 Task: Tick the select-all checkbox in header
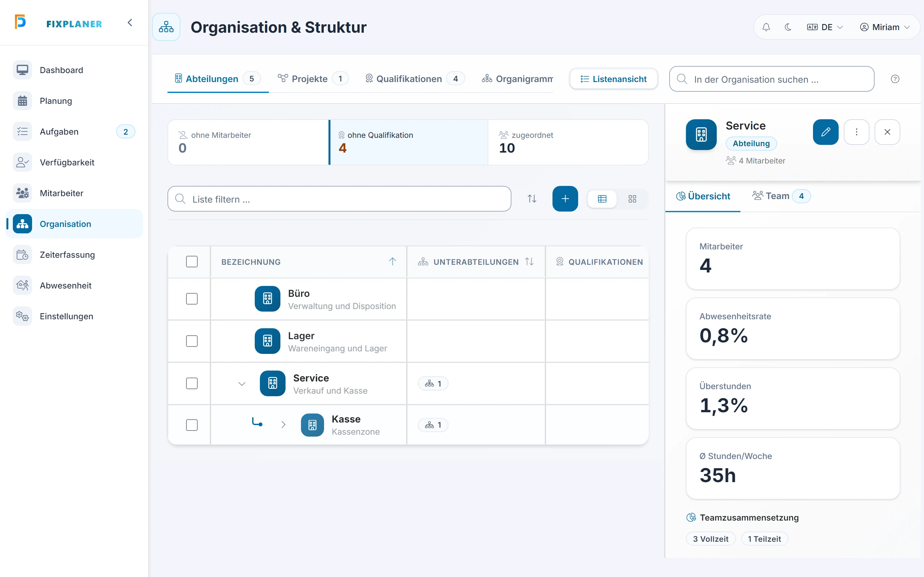tap(192, 262)
